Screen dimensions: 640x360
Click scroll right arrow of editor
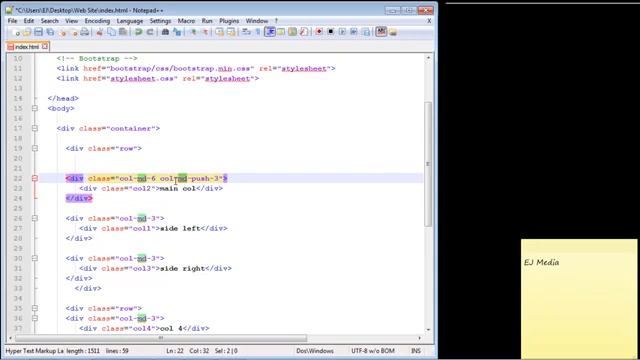tap(419, 338)
